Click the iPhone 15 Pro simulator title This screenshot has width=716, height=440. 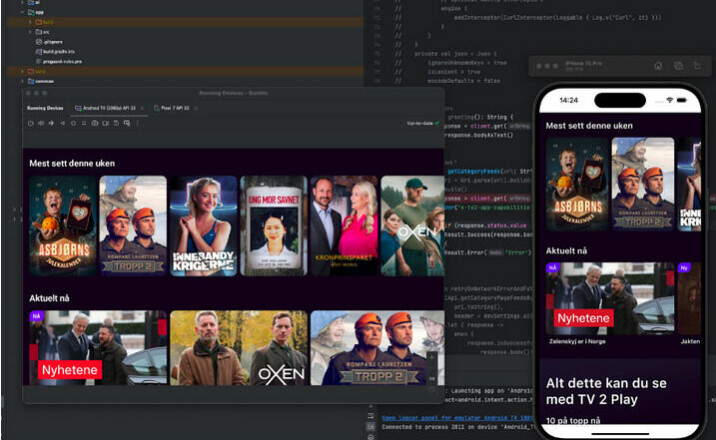click(584, 63)
